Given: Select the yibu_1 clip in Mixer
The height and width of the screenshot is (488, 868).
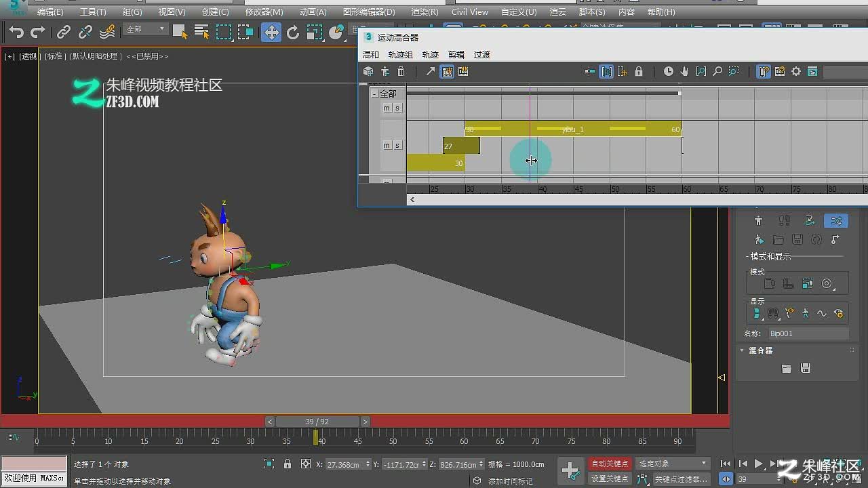Looking at the screenshot, I should [573, 129].
